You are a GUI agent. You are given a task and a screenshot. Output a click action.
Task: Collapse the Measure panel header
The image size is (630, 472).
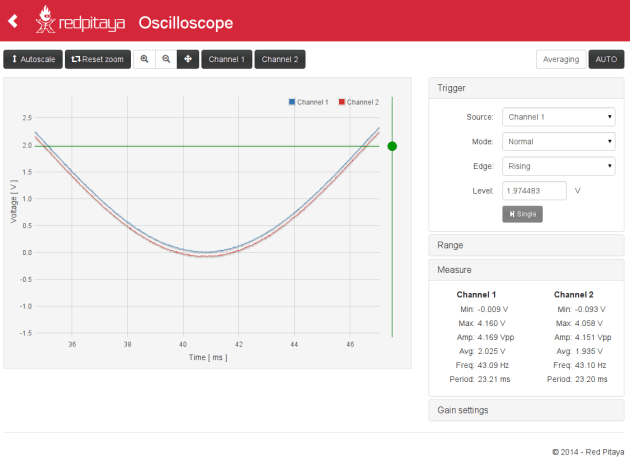tap(526, 270)
